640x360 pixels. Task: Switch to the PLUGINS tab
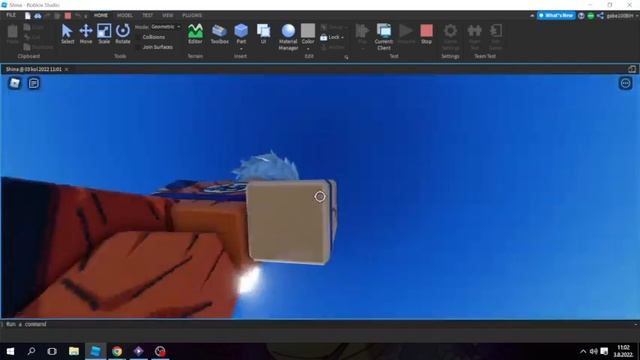click(x=192, y=15)
